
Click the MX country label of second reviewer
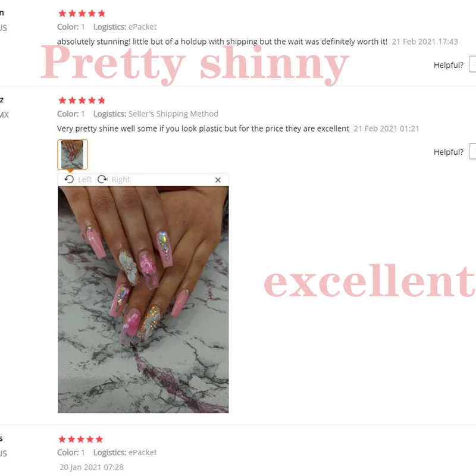4,115
